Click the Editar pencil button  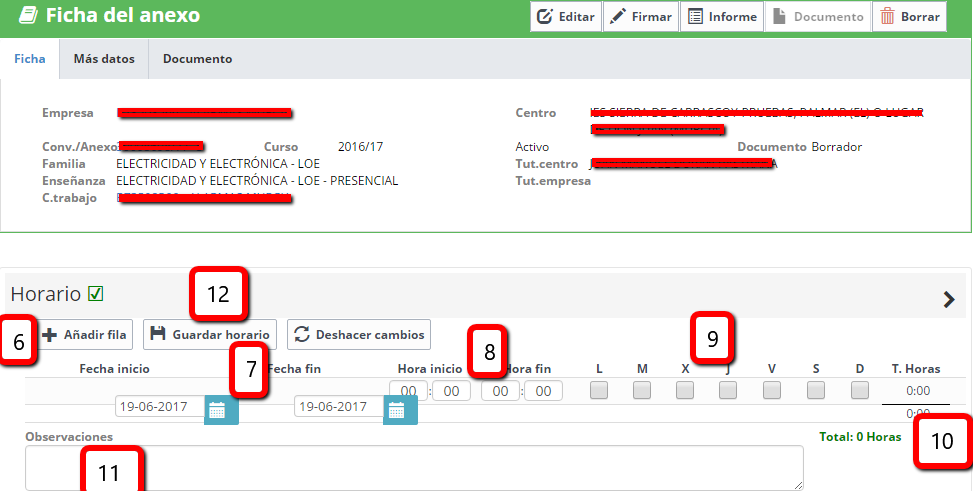coord(565,17)
